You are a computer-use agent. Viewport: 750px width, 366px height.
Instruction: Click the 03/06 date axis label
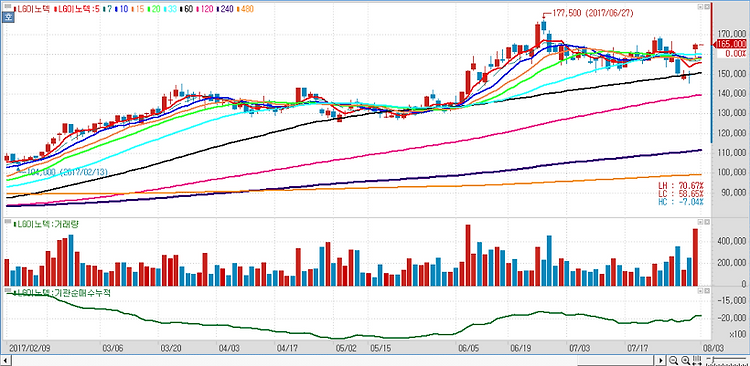[x=113, y=347]
